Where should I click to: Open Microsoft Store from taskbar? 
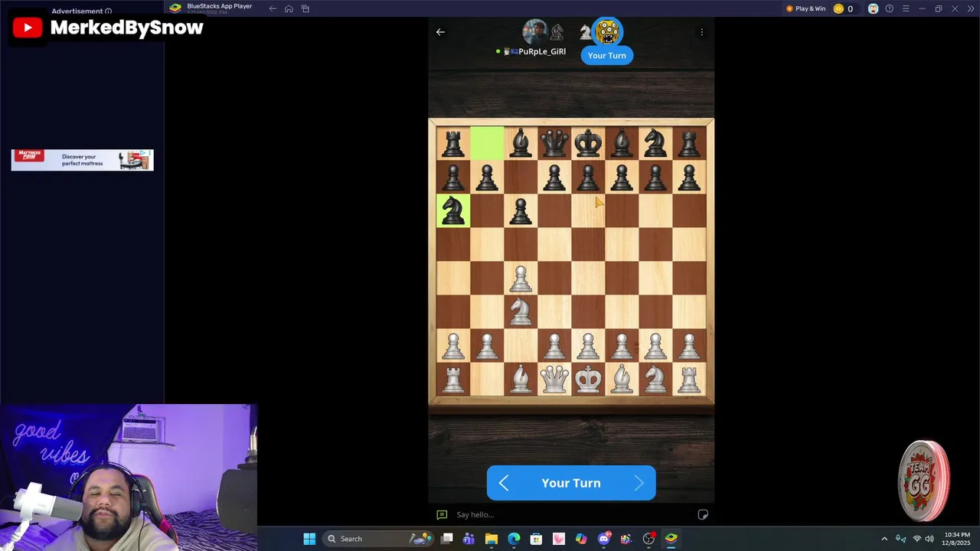536,539
